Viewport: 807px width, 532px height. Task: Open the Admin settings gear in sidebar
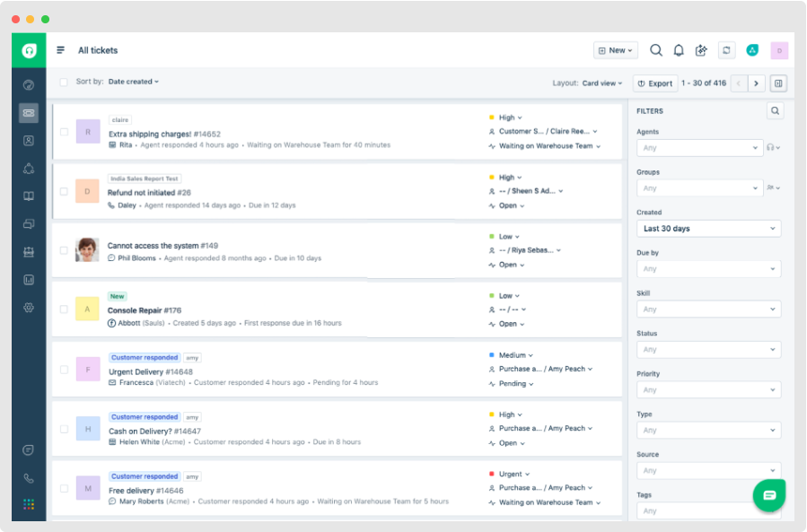(29, 308)
